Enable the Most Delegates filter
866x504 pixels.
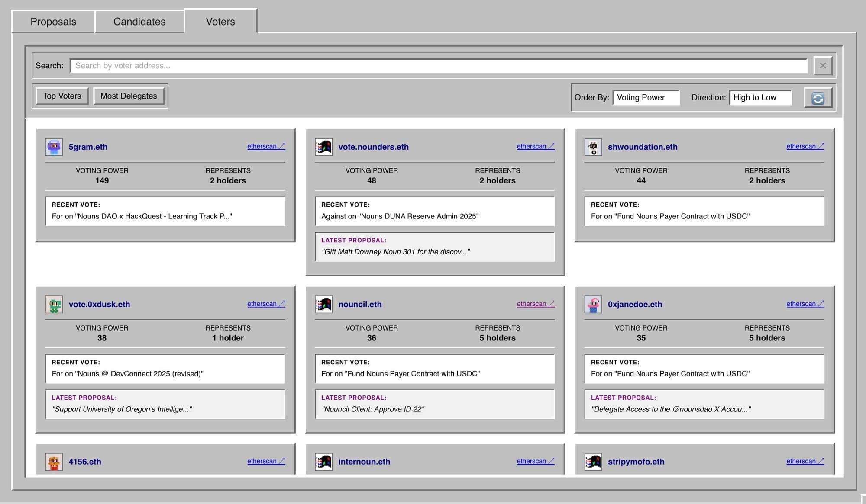(129, 96)
